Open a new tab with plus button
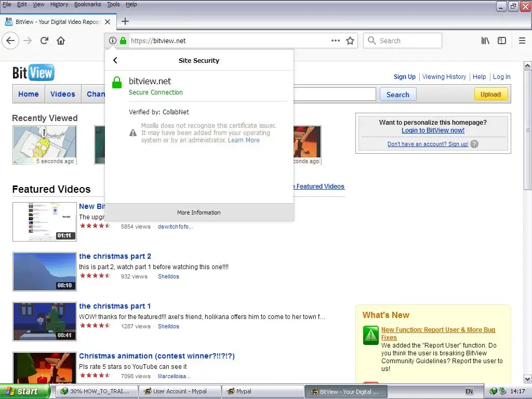The height and width of the screenshot is (399, 532). click(125, 21)
